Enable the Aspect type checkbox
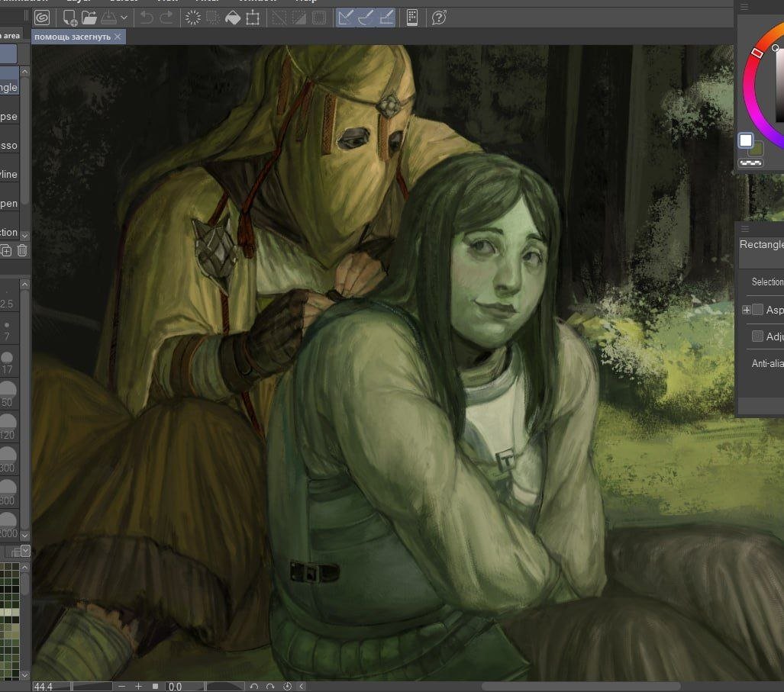Screen dimensions: 784x692 [757, 310]
